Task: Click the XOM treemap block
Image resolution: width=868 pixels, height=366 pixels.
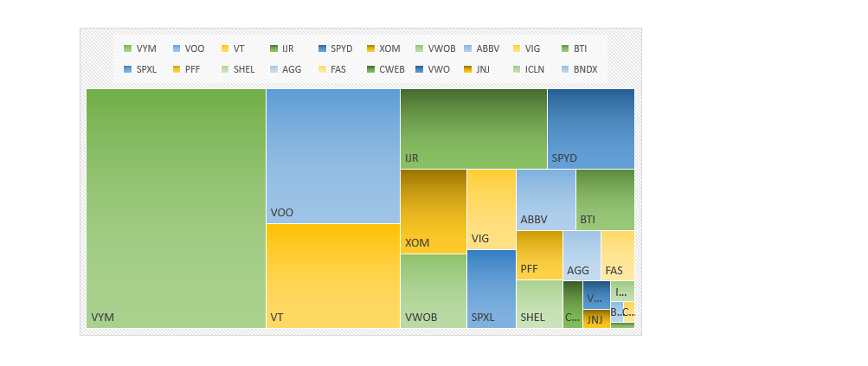Action: coord(433,210)
